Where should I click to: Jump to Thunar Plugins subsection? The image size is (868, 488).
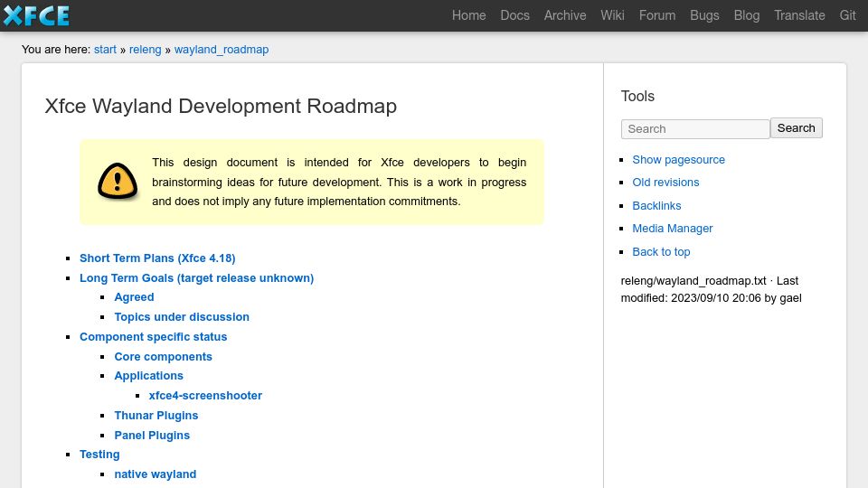pos(156,416)
